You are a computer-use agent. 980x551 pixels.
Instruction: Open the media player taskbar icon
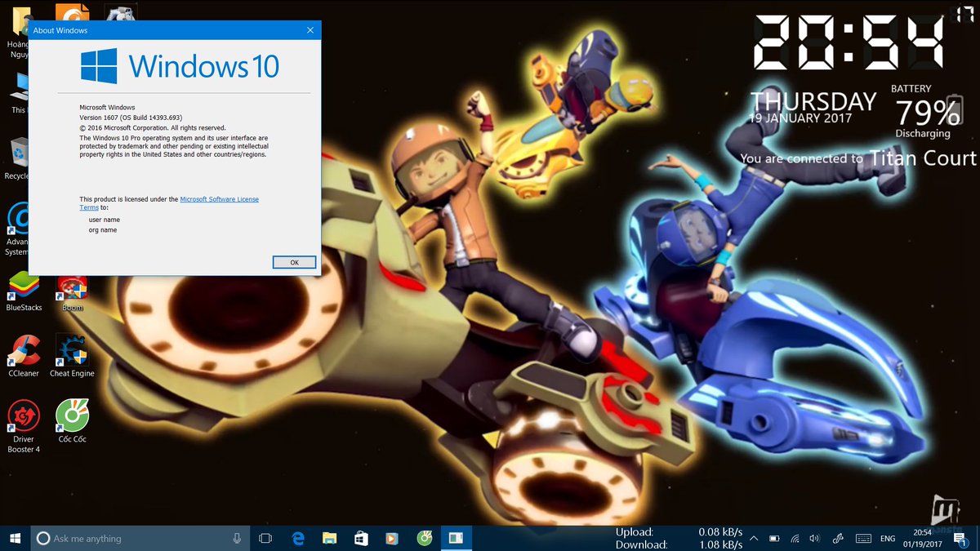coord(392,538)
